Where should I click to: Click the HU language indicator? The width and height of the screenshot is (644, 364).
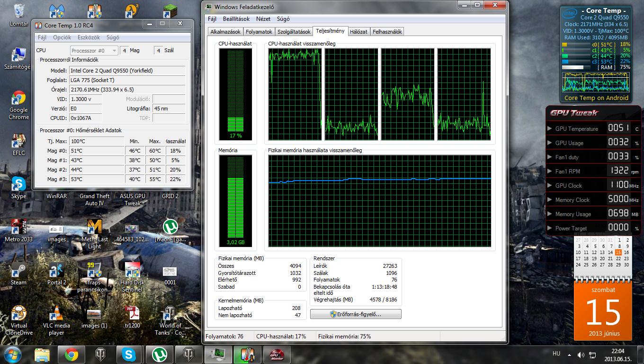coord(556,354)
